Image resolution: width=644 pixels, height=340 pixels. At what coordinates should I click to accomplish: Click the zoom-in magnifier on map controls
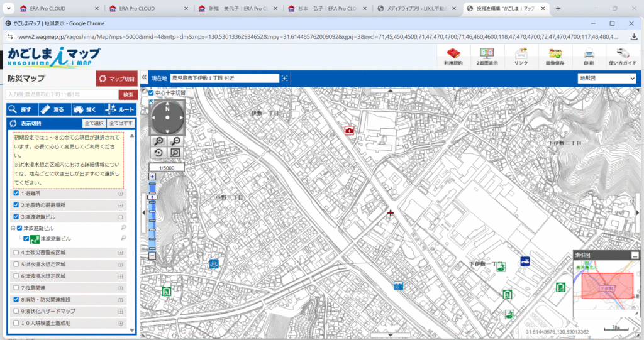tap(159, 141)
